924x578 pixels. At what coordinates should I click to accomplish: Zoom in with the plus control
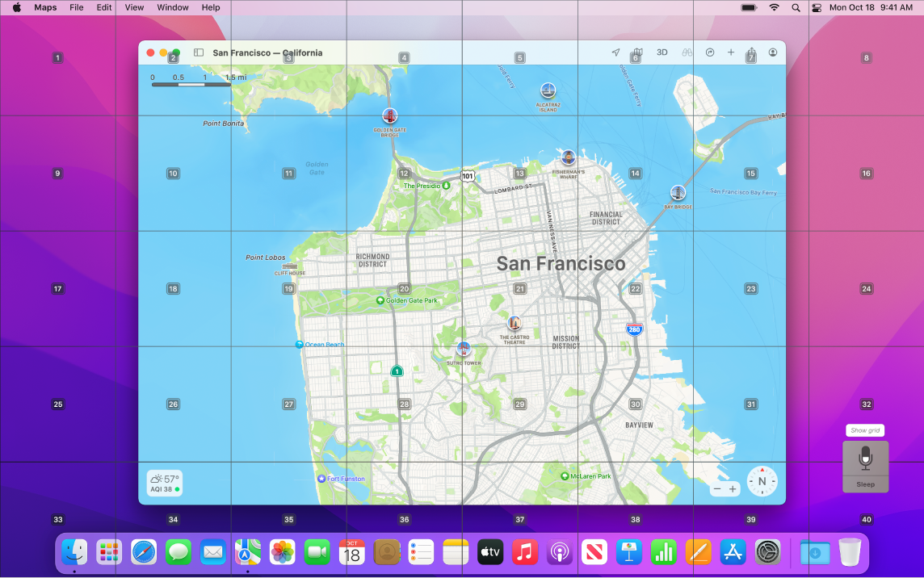click(733, 488)
